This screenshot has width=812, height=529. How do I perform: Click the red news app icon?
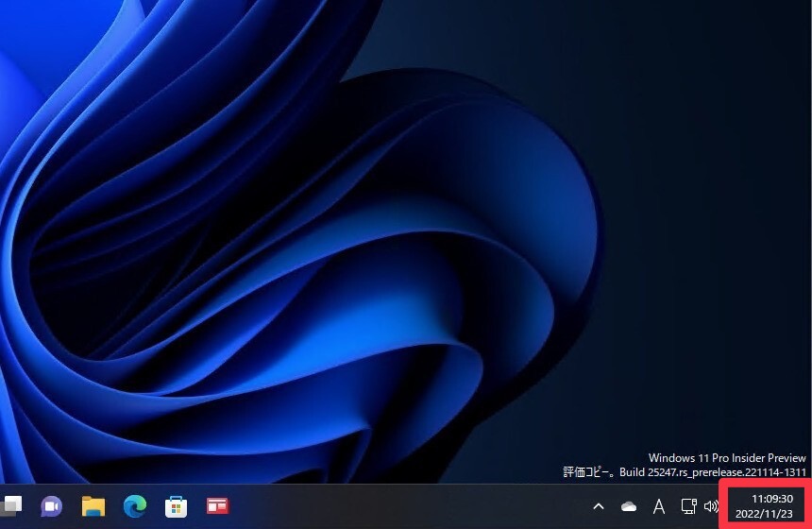217,506
